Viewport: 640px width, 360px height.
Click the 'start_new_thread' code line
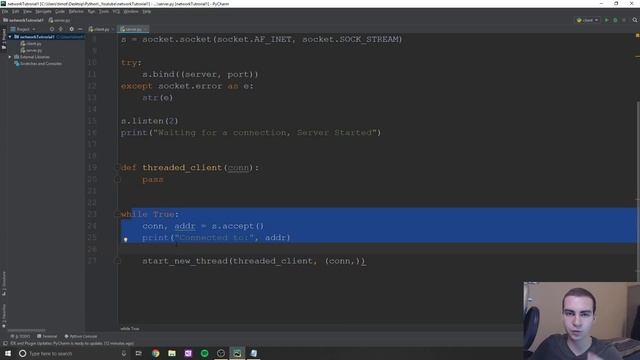point(254,261)
